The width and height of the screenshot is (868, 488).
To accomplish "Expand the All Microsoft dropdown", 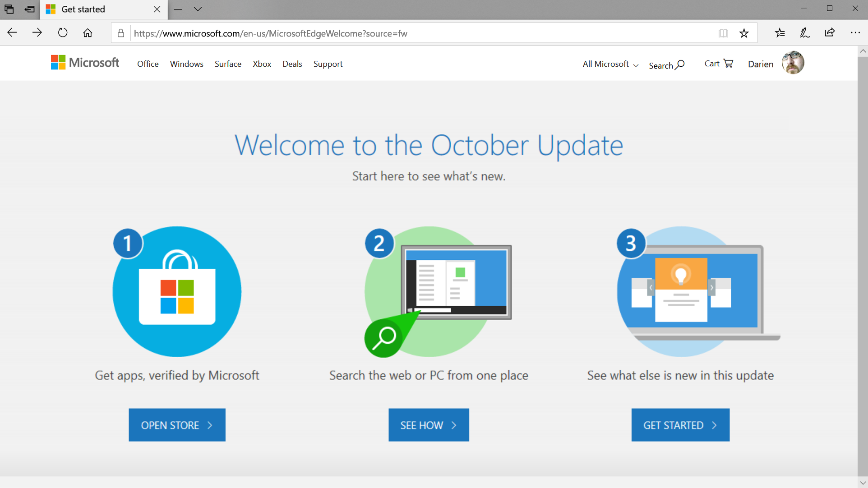I will click(610, 64).
